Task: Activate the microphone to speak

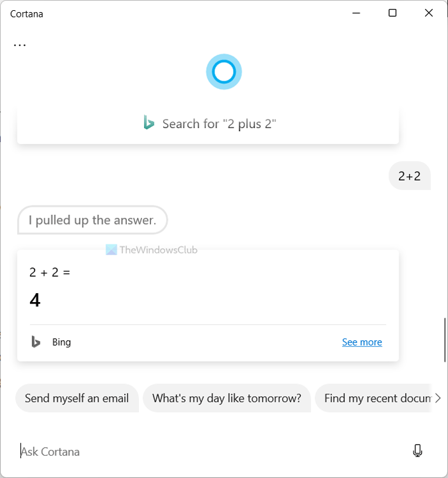Action: coord(418,451)
